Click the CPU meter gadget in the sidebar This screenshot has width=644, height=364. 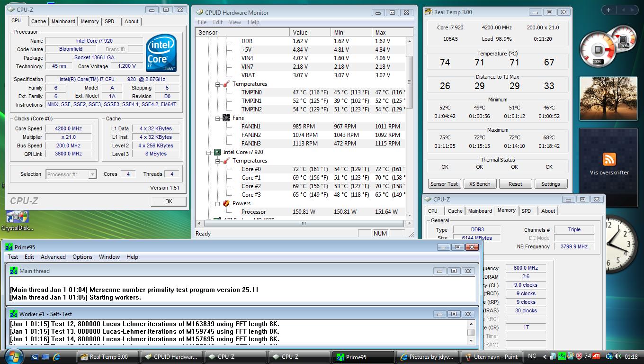pos(608,47)
